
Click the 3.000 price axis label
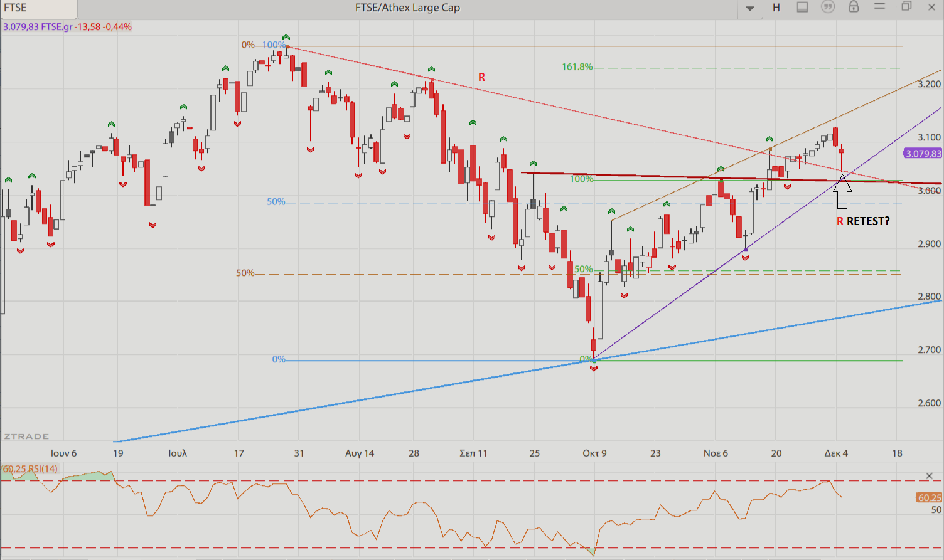click(929, 191)
